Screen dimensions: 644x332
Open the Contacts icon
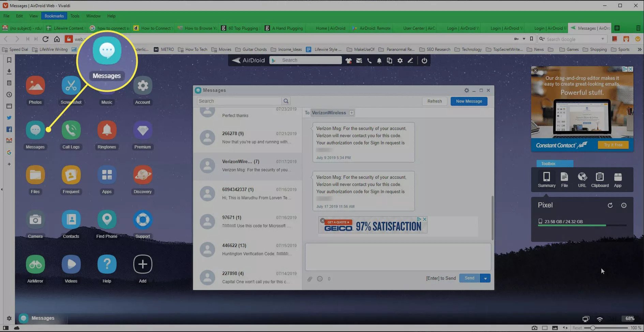[71, 220]
